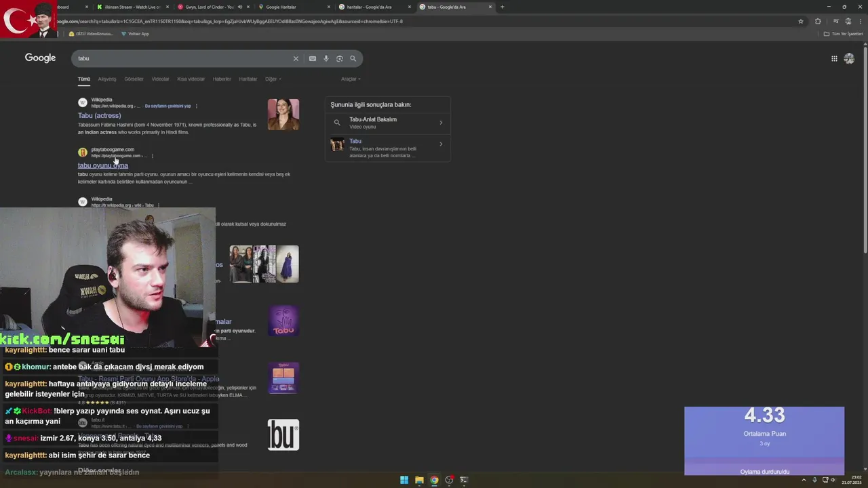
Task: Open the OBS icon in taskbar
Action: click(449, 480)
